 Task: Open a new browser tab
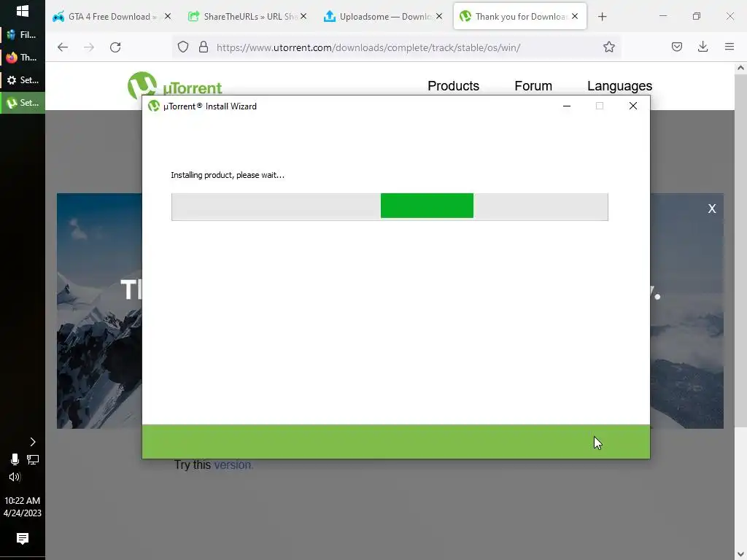tap(602, 17)
